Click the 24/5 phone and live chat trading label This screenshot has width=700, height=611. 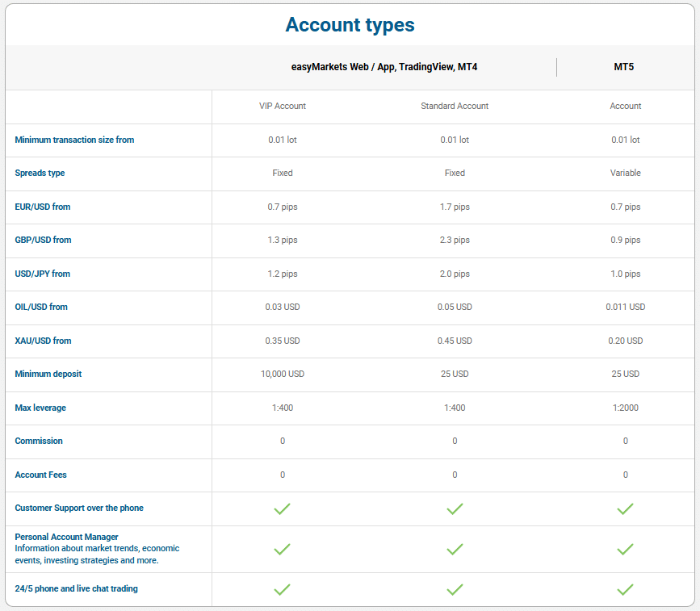pos(77,588)
